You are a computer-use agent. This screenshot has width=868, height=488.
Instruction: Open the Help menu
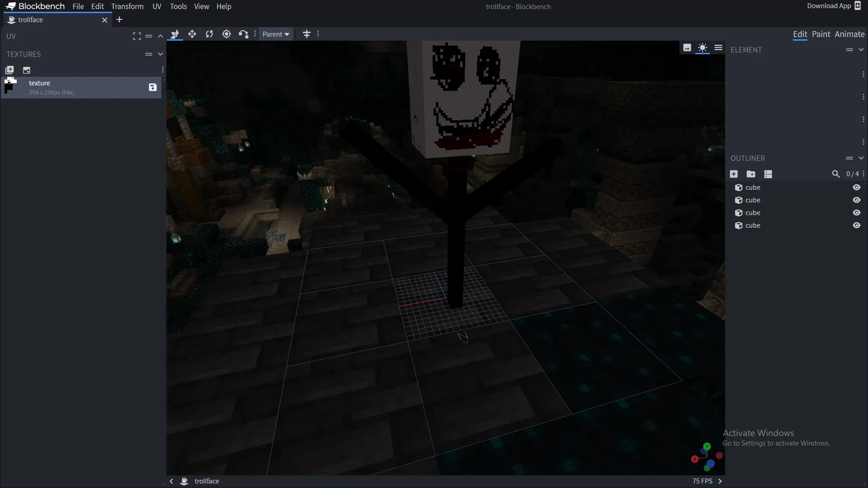coord(224,6)
